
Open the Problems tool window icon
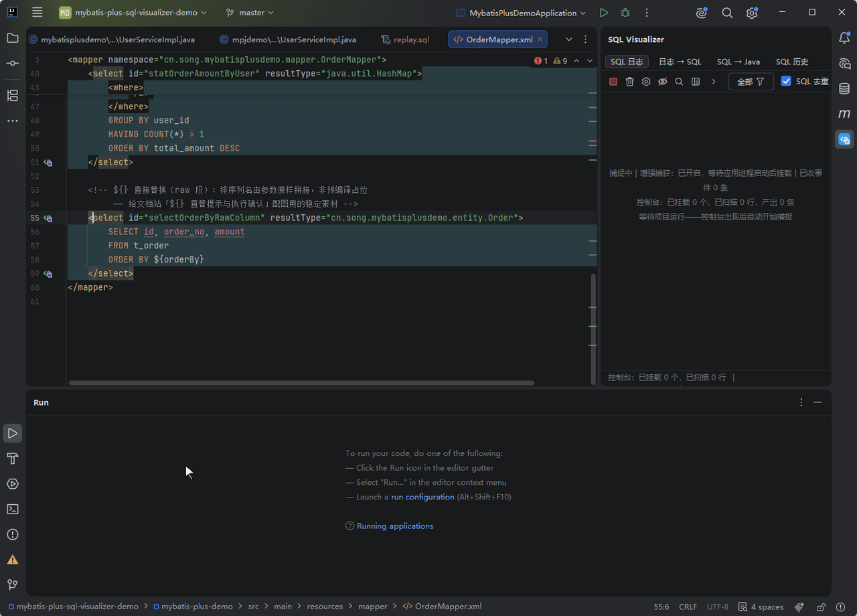(x=13, y=534)
